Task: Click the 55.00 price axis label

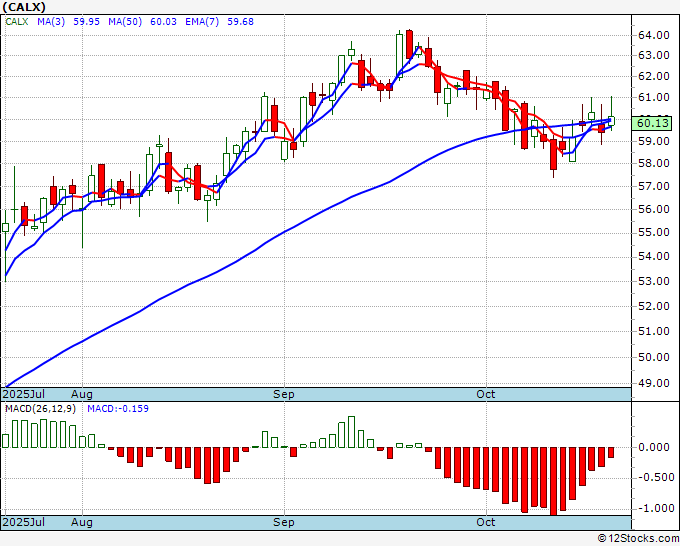Action: pyautogui.click(x=654, y=232)
